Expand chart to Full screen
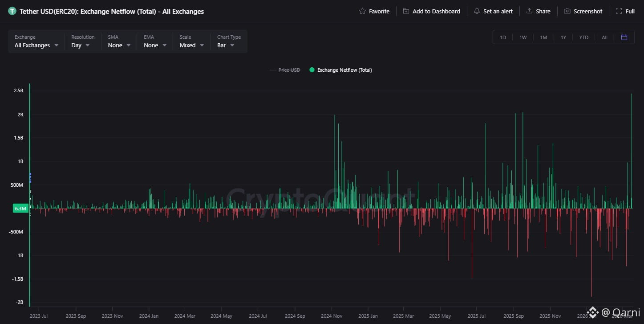Screen dimensions: 644x324 625,11
